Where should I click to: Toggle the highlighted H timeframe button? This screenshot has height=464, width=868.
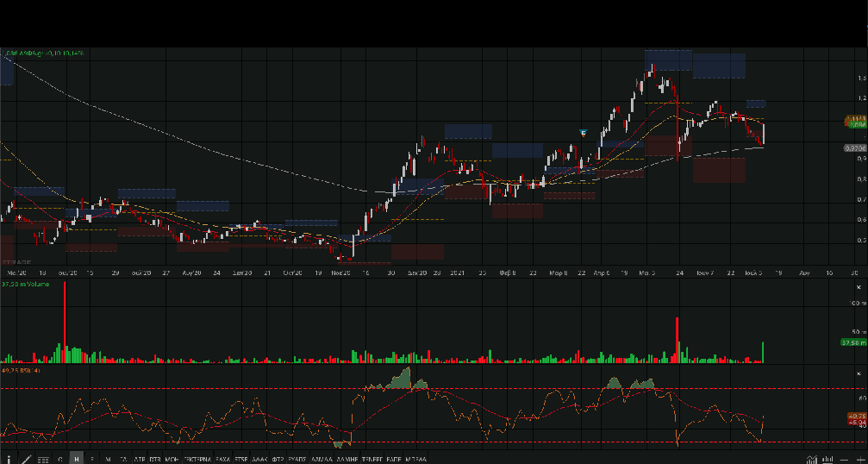tap(77, 458)
